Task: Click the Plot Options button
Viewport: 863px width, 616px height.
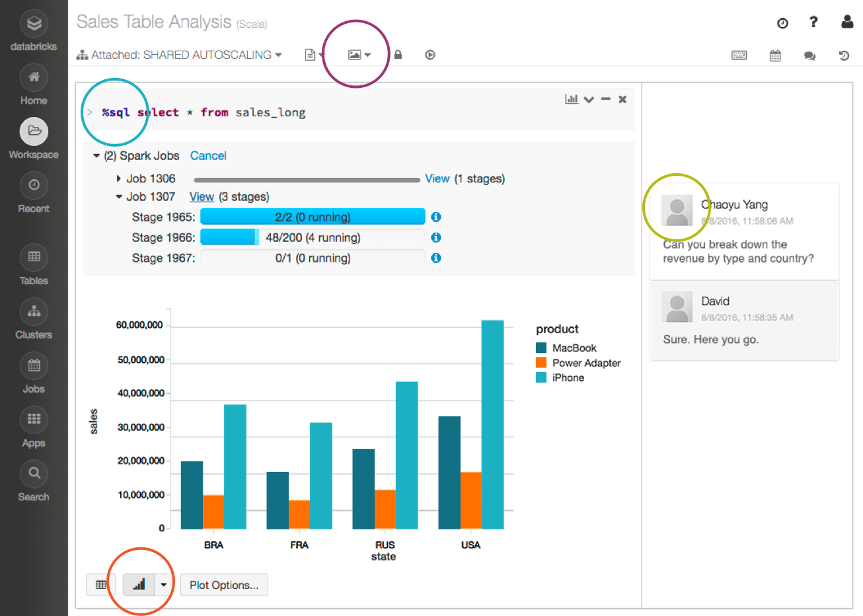Action: point(223,585)
